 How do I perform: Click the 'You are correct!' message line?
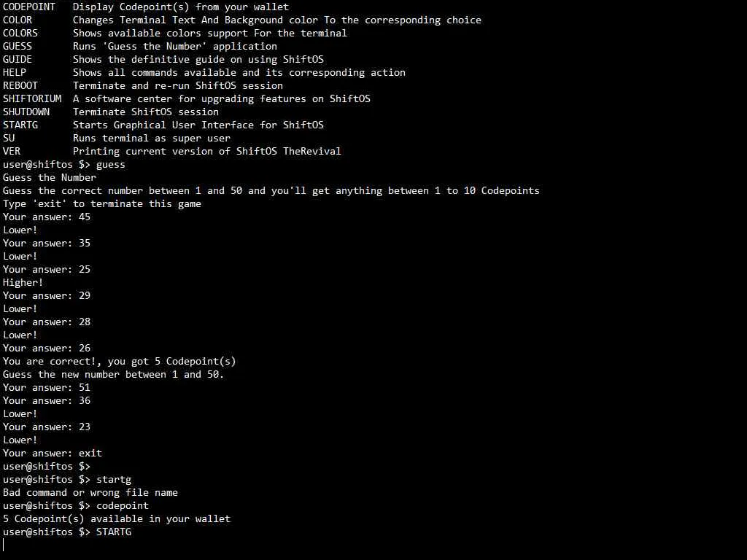(120, 361)
